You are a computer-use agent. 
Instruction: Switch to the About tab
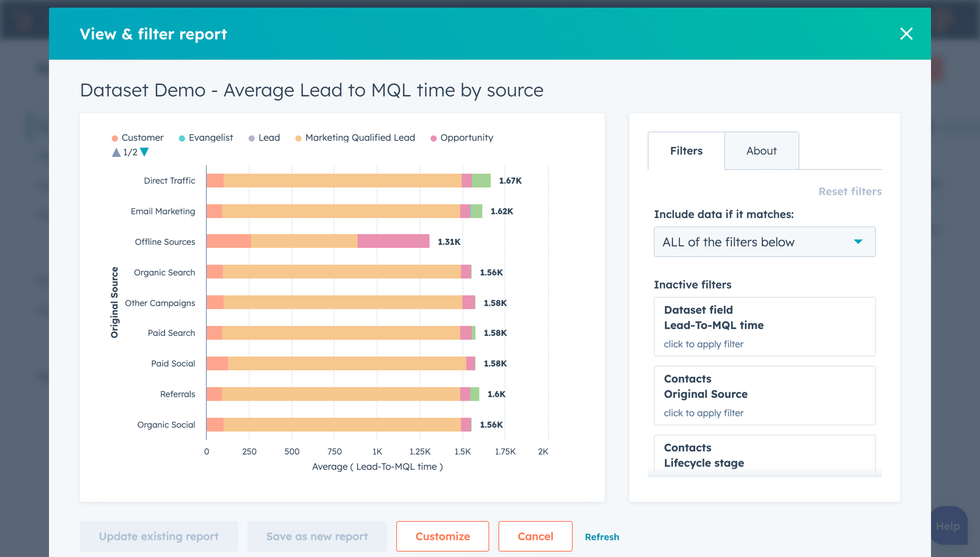coord(761,150)
